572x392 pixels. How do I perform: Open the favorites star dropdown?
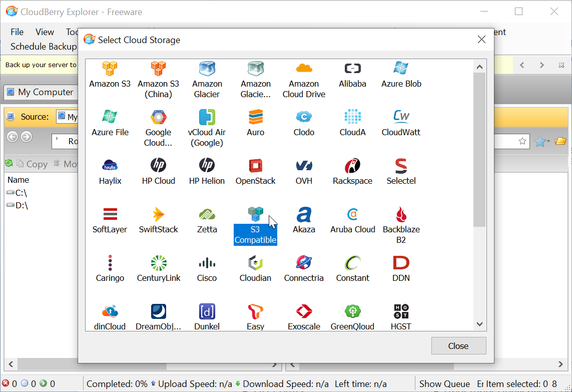point(542,142)
